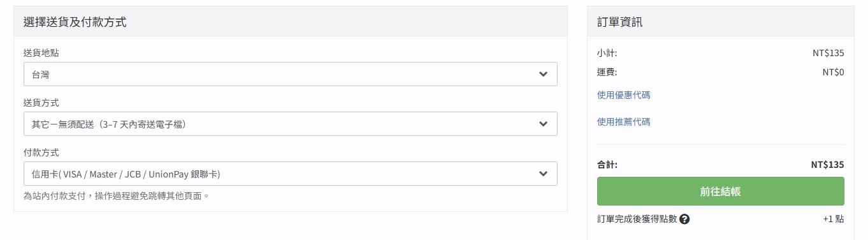Click the chevron arrow in the 信用卡 payment field
Image resolution: width=868 pixels, height=240 pixels.
[x=543, y=174]
